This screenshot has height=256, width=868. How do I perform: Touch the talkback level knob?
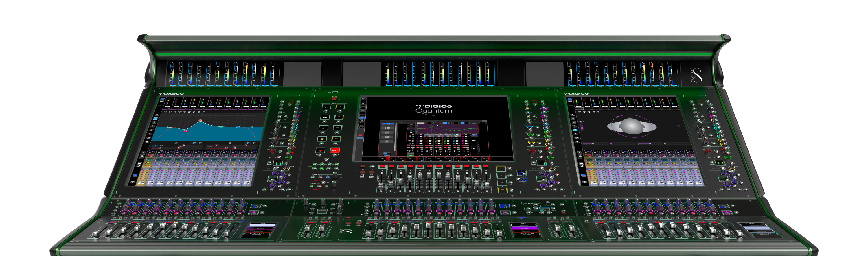point(340,209)
